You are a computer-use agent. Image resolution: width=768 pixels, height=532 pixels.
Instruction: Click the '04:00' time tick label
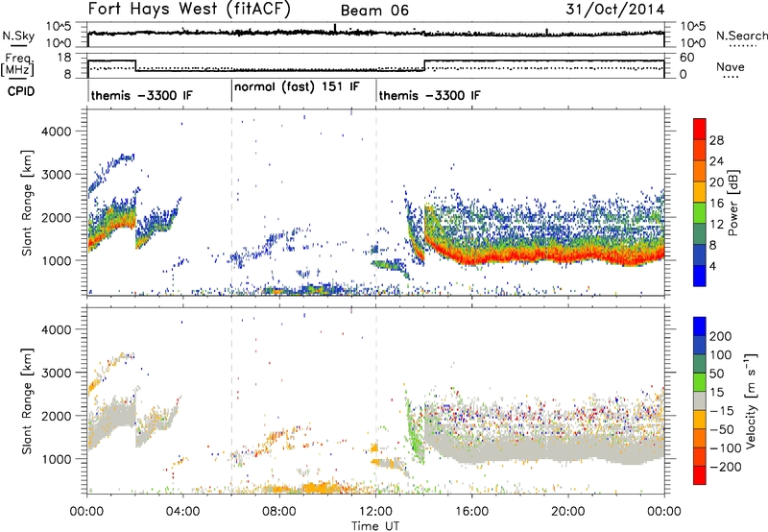tap(182, 512)
